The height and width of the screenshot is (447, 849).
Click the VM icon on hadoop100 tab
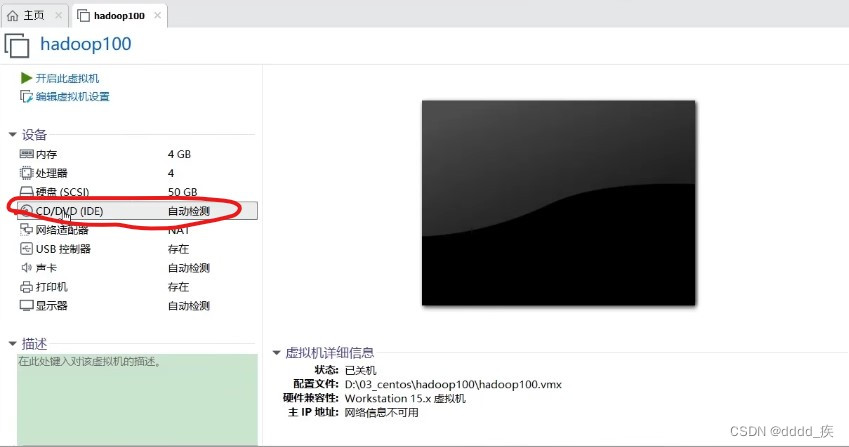click(83, 16)
